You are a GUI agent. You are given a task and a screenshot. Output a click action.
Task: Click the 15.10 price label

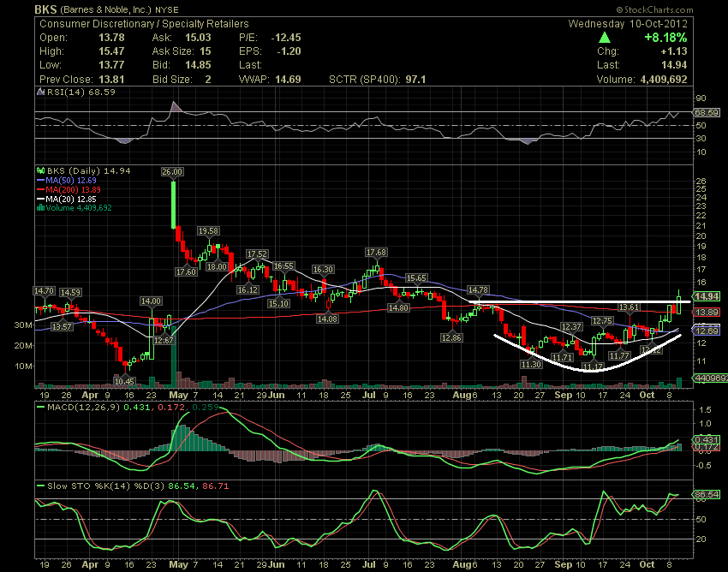point(278,304)
